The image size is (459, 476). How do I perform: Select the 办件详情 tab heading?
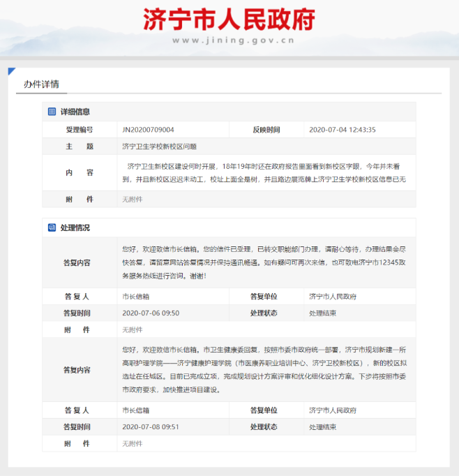point(42,84)
